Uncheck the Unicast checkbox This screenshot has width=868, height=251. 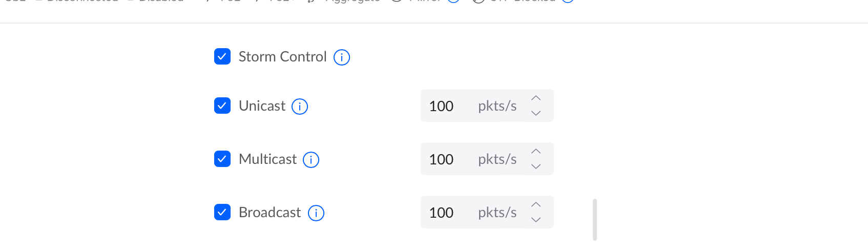[x=222, y=106]
